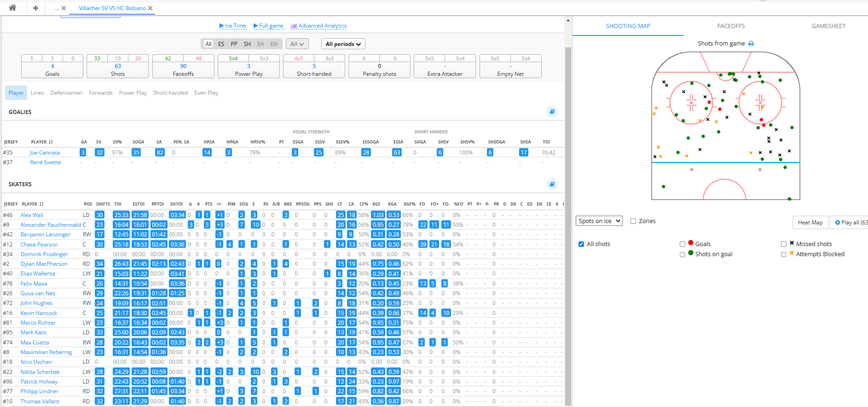Open the Advanced Analytics chart link
The image size is (868, 407).
pos(318,26)
